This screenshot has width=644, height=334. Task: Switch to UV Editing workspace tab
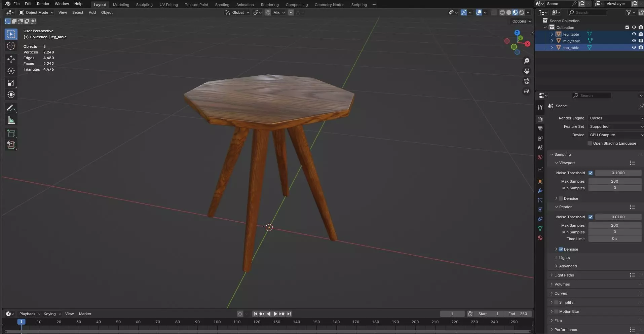[168, 5]
